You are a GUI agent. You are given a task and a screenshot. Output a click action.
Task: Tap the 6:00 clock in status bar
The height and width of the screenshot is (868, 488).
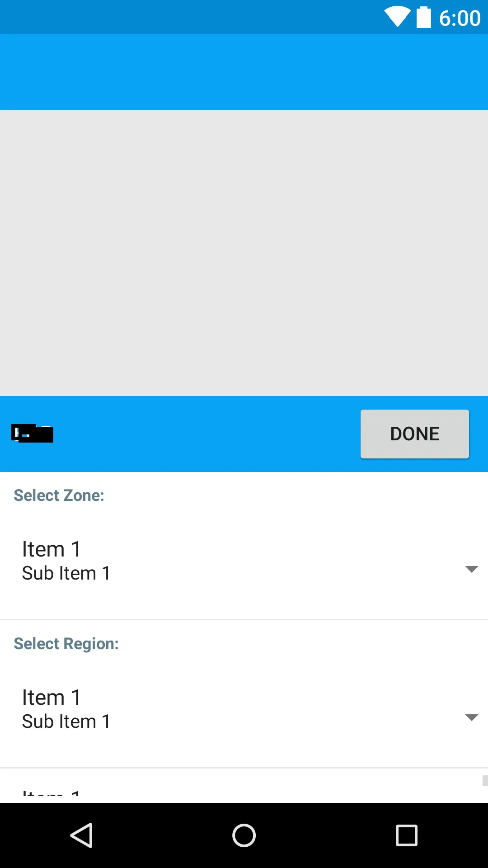[460, 18]
